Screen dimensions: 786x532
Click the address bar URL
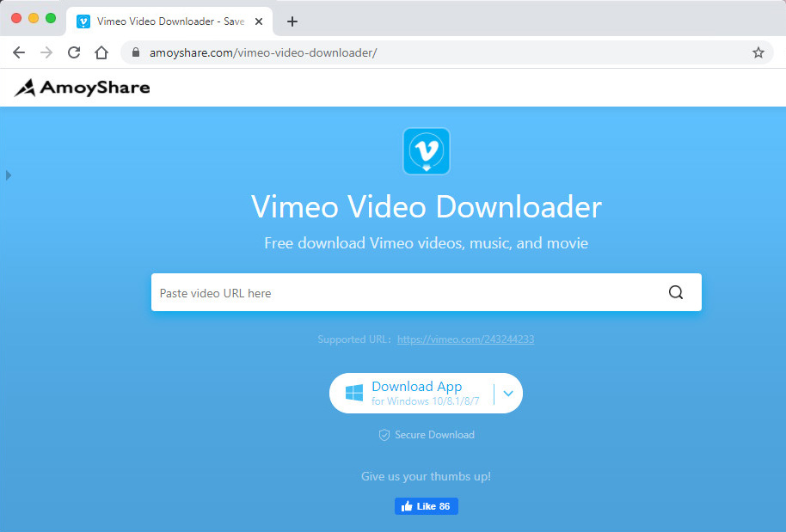(263, 52)
